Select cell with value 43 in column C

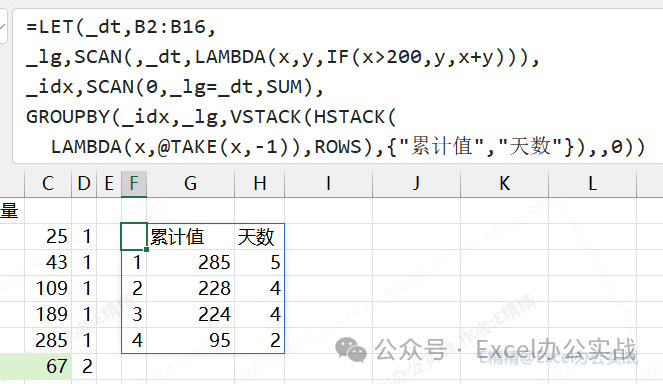(x=48, y=263)
